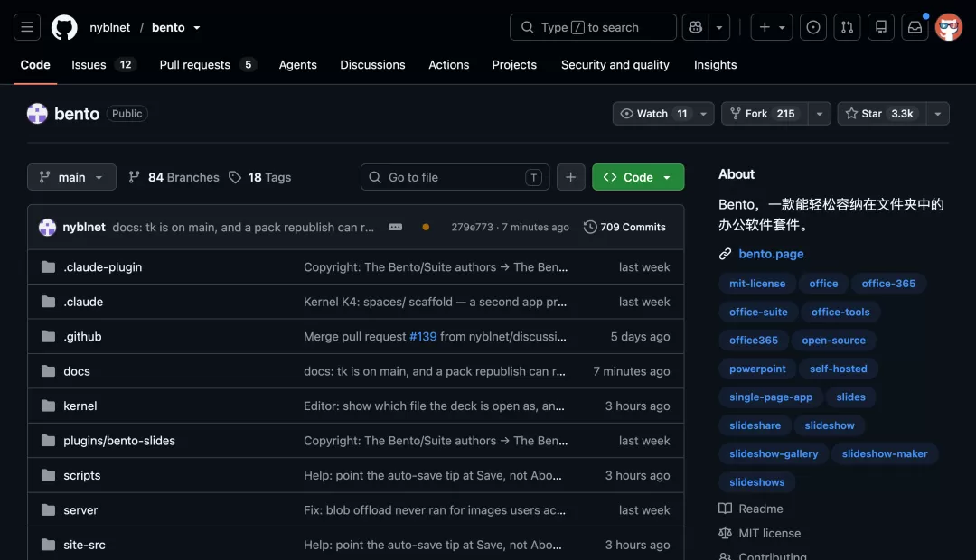
Task: Focus the Go to file search box
Action: [455, 177]
